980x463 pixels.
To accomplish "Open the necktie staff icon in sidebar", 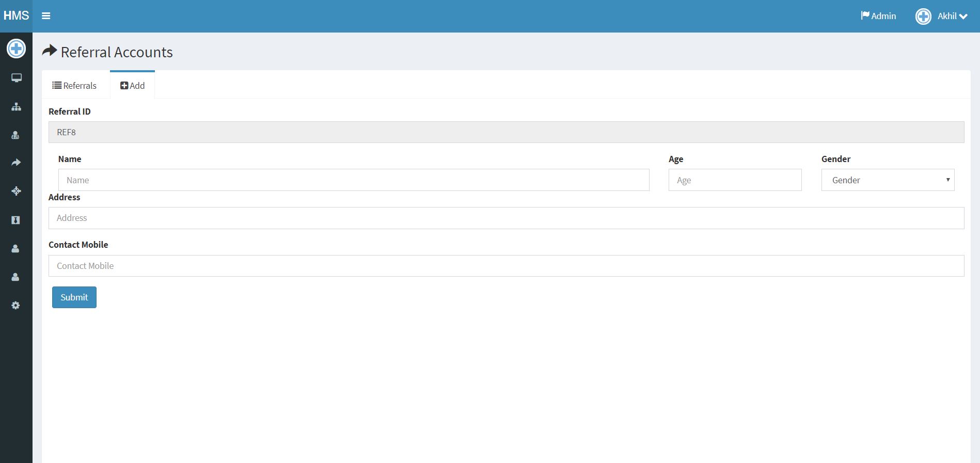I will tap(15, 220).
